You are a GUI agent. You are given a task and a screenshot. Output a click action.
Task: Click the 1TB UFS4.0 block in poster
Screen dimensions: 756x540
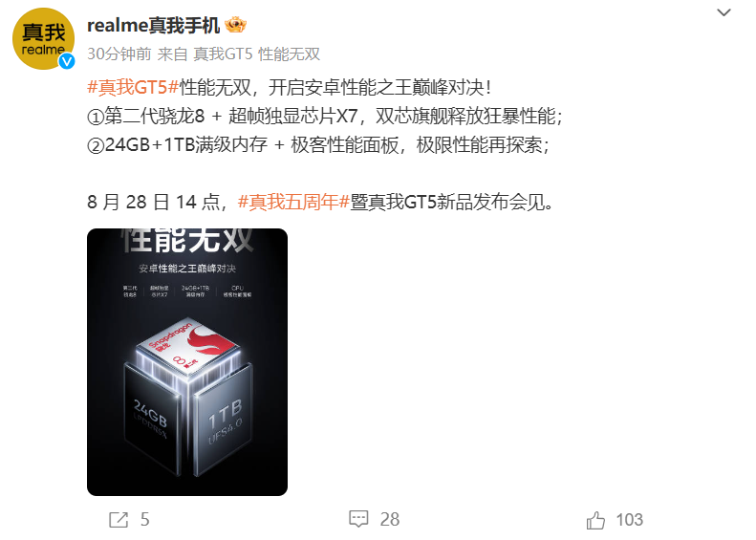pyautogui.click(x=224, y=420)
